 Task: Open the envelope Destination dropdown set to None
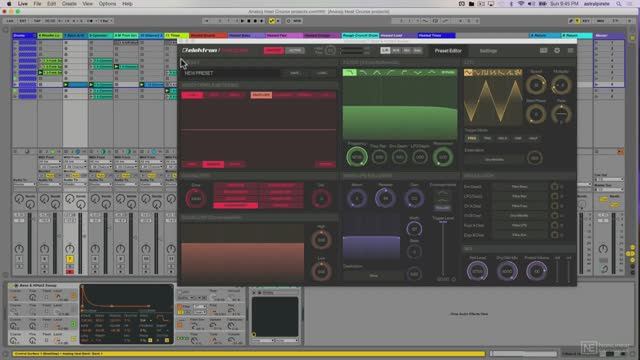(373, 276)
